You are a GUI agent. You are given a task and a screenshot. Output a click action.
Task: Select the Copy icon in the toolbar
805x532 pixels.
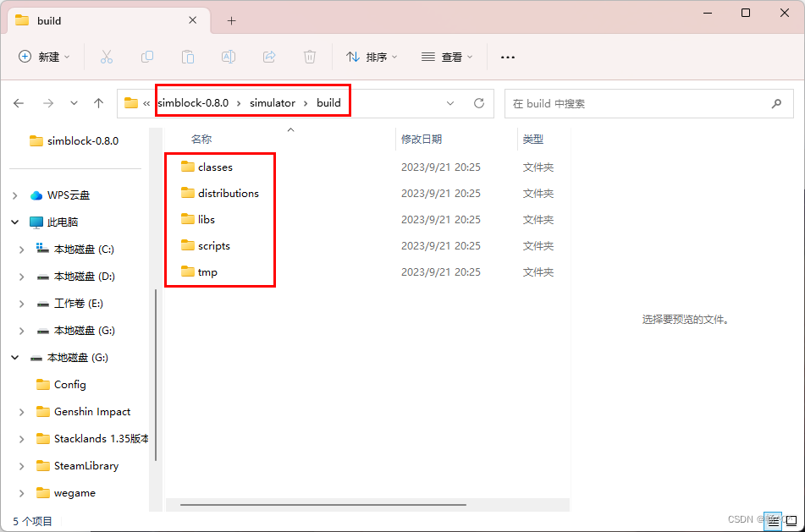146,57
